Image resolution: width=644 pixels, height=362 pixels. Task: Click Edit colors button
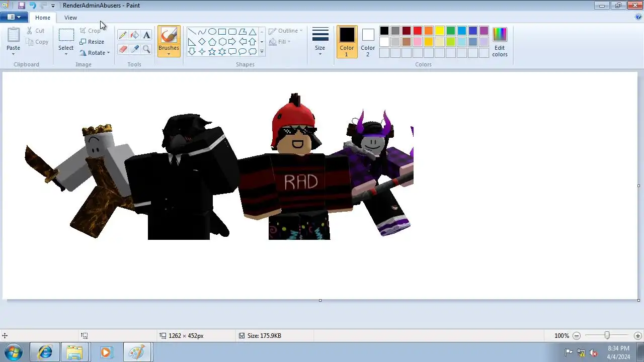coord(500,42)
